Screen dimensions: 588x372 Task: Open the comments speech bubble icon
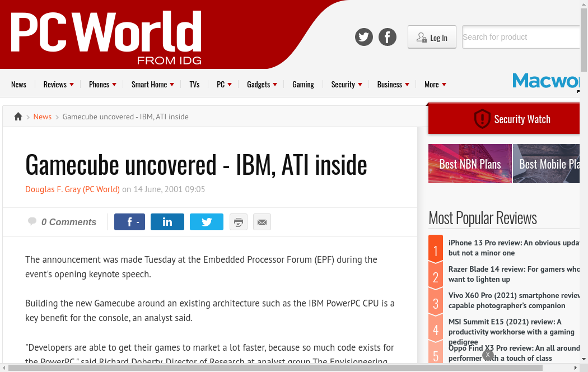tap(32, 222)
